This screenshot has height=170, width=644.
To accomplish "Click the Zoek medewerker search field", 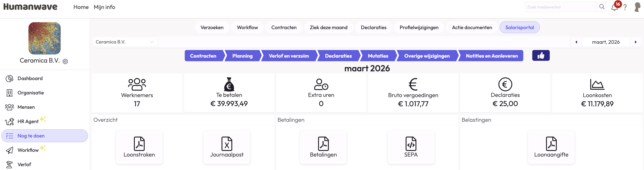I will [x=560, y=7].
